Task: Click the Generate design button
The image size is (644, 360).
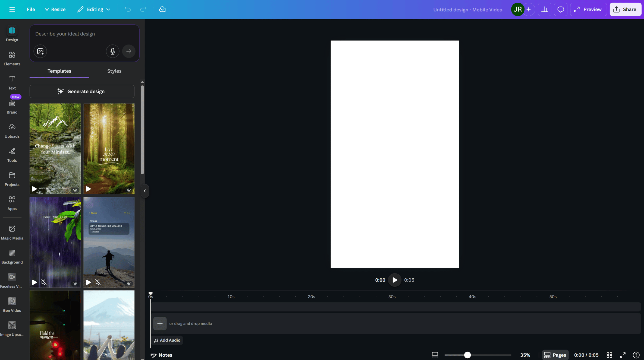Action: (x=82, y=91)
